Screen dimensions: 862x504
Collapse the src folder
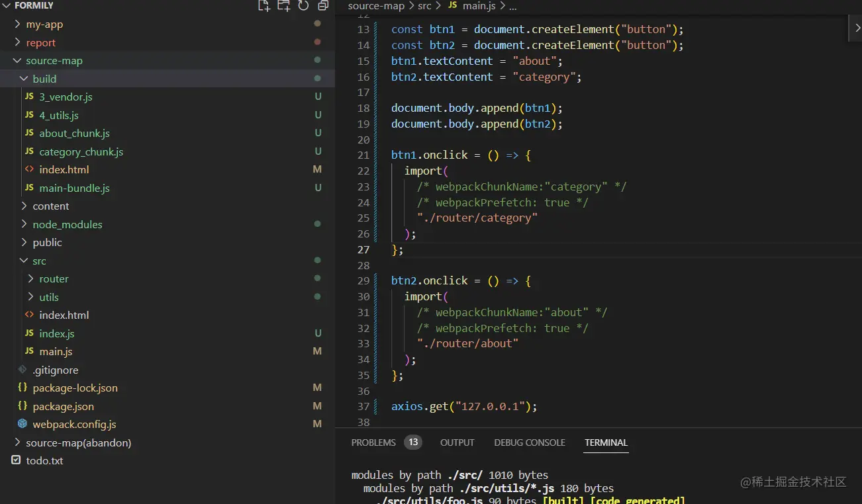[x=24, y=261]
